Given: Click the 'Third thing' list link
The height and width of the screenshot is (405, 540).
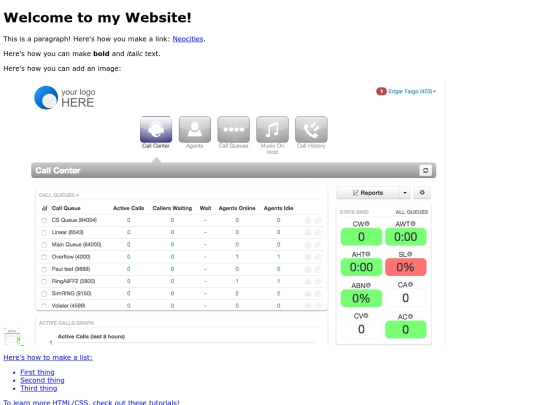Looking at the screenshot, I should coord(39,388).
